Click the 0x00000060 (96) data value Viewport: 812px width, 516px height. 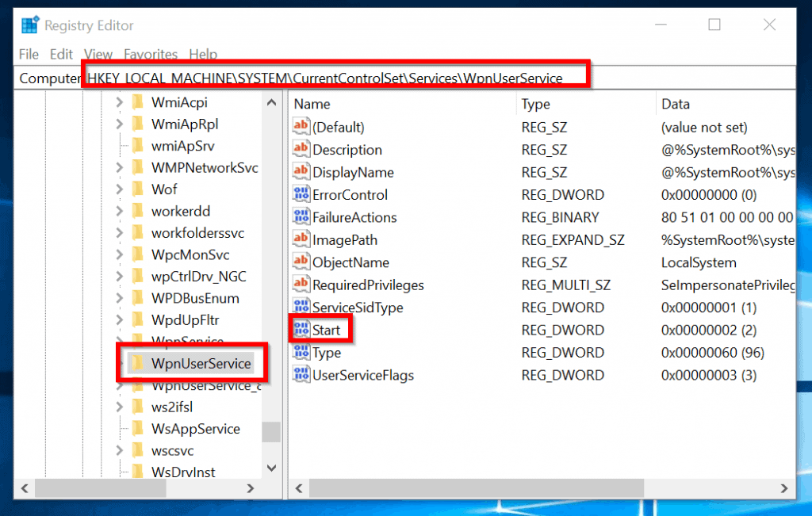coord(713,353)
